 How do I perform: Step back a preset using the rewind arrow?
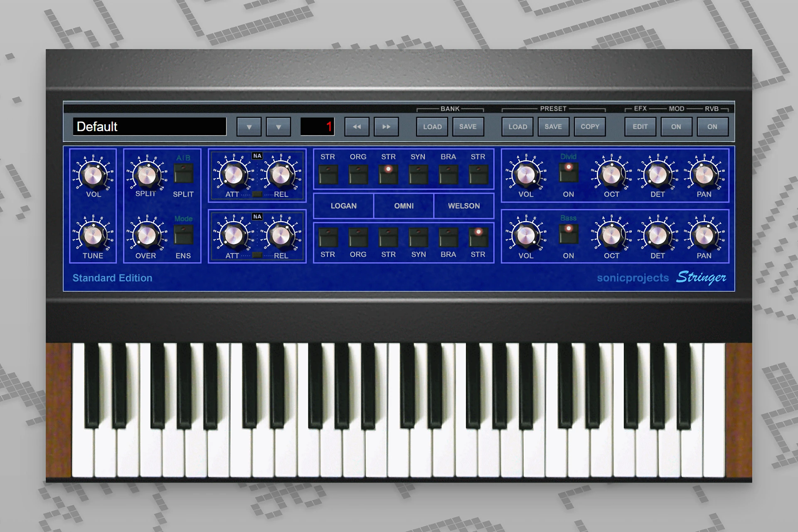point(356,127)
